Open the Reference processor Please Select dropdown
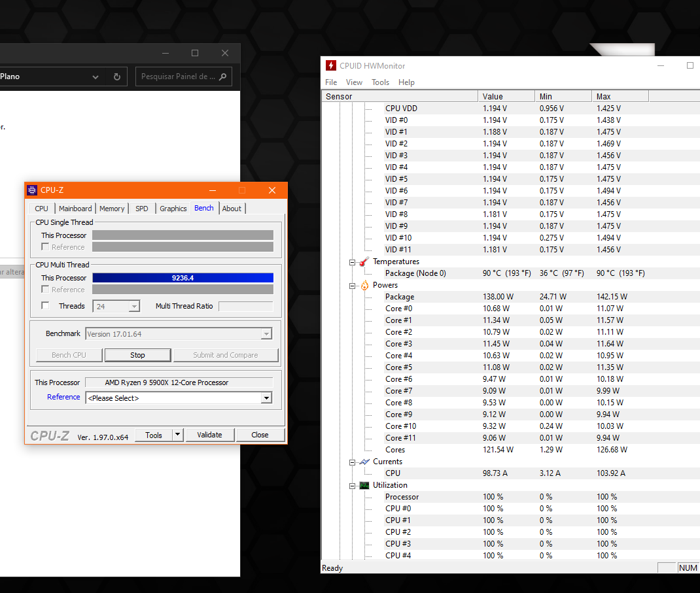Image resolution: width=700 pixels, height=593 pixels. pyautogui.click(x=266, y=398)
